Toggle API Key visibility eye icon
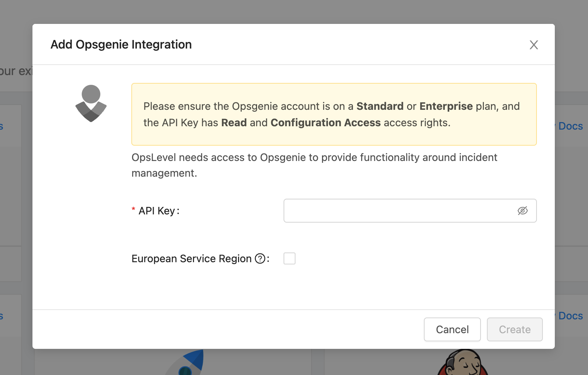Screen dimensions: 588x375 pos(522,211)
